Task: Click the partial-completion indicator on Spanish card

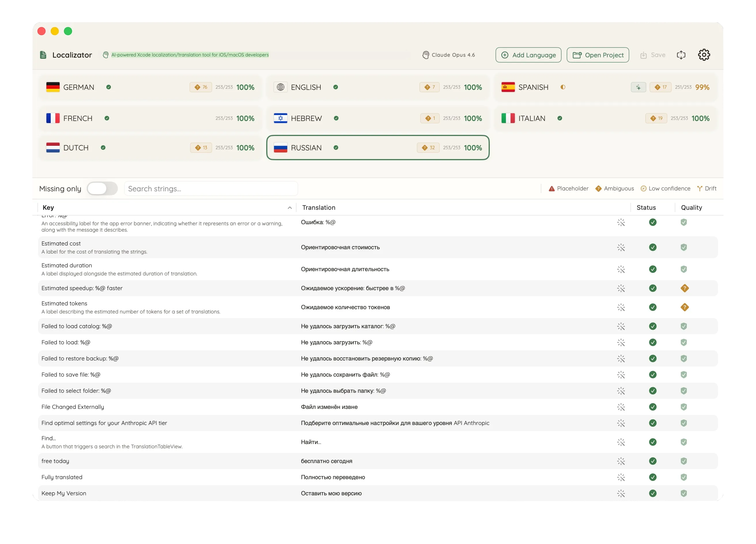Action: pyautogui.click(x=563, y=87)
